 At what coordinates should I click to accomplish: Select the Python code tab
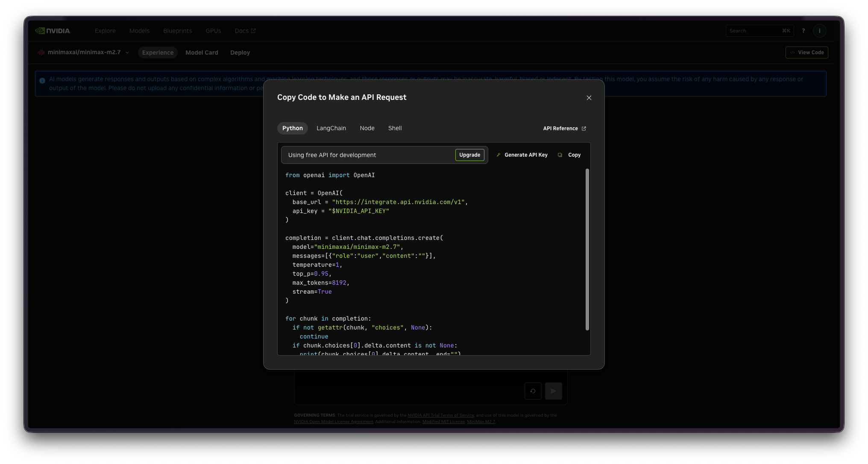coord(293,128)
